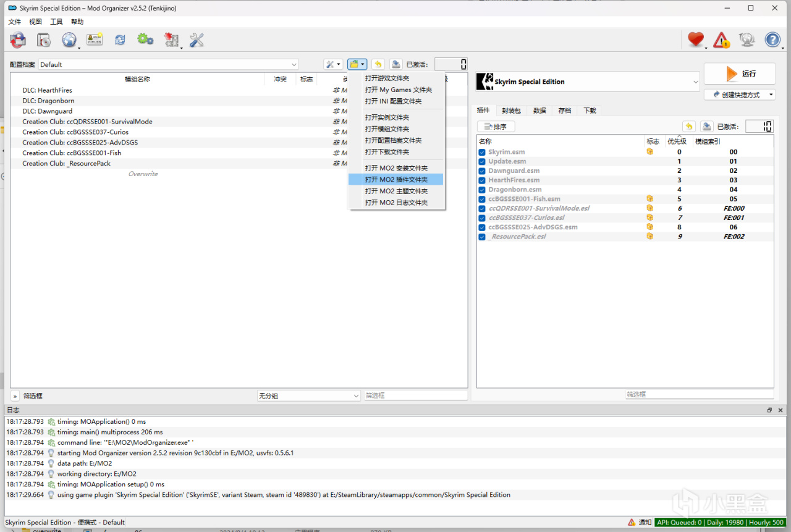The width and height of the screenshot is (791, 532).
Task: Switch to the 存档 tab
Action: click(x=564, y=111)
